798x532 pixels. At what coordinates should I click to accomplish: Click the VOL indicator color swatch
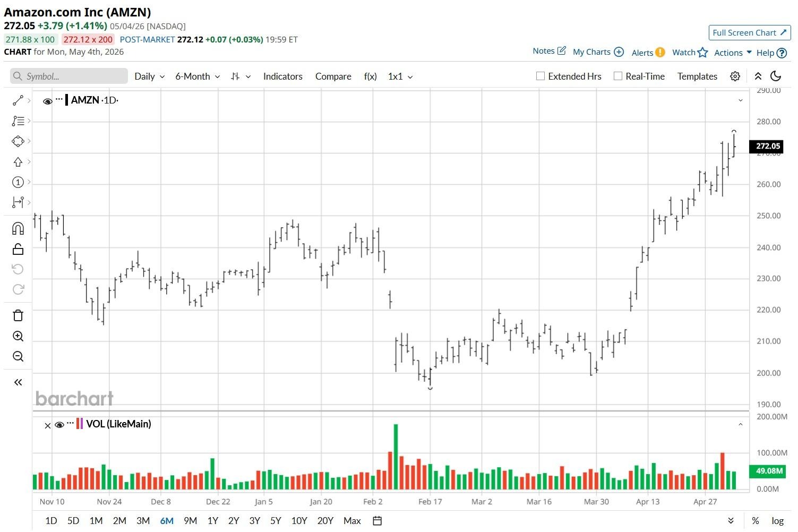click(80, 424)
